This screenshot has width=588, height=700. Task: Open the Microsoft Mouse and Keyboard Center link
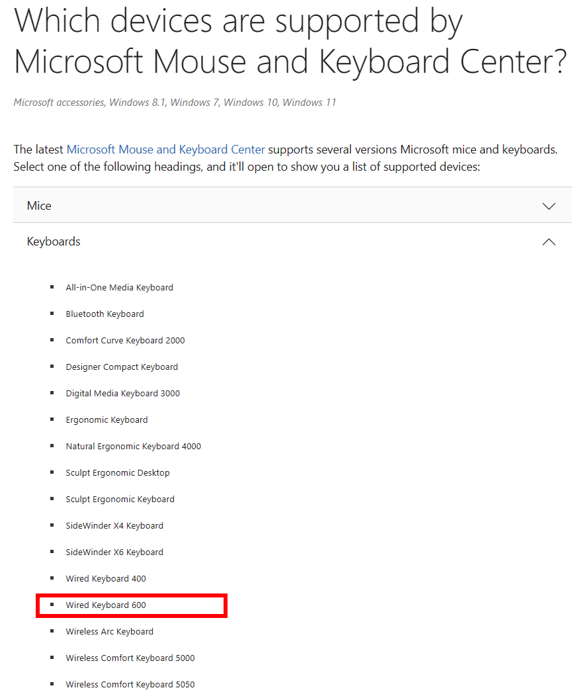(165, 149)
